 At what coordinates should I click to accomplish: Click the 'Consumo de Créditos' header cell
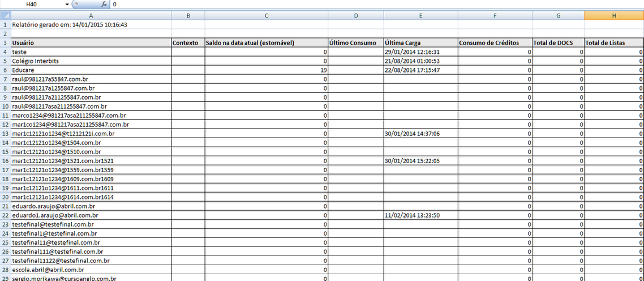pyautogui.click(x=495, y=43)
